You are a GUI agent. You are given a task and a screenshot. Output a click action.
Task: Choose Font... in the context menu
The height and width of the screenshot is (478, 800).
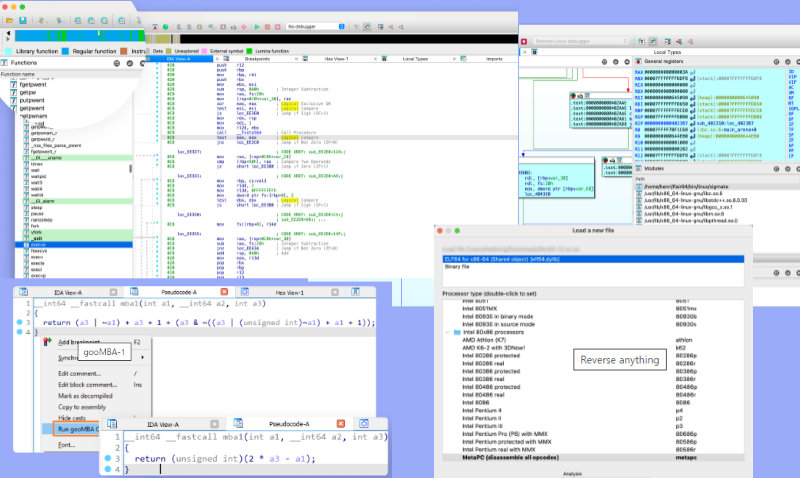(x=66, y=445)
